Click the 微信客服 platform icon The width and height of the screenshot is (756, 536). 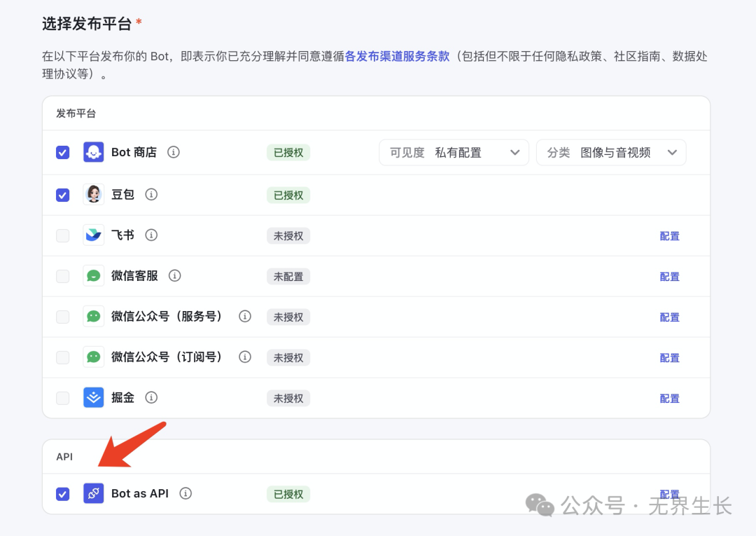tap(94, 276)
